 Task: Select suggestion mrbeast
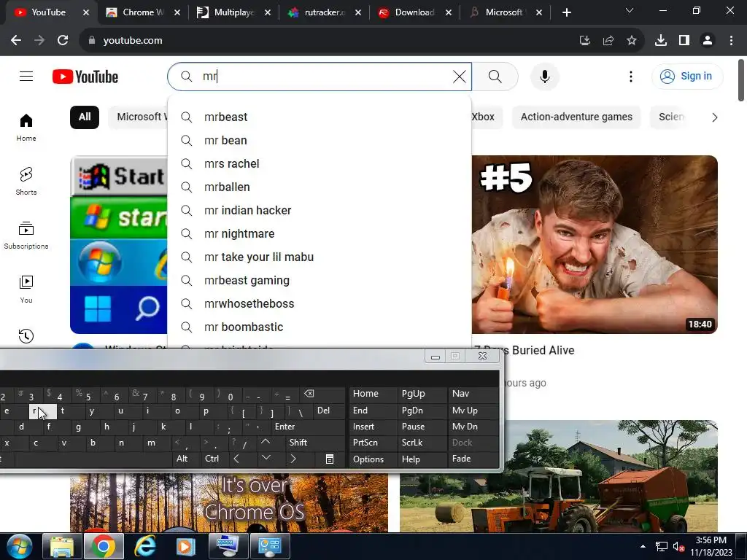(x=320, y=117)
